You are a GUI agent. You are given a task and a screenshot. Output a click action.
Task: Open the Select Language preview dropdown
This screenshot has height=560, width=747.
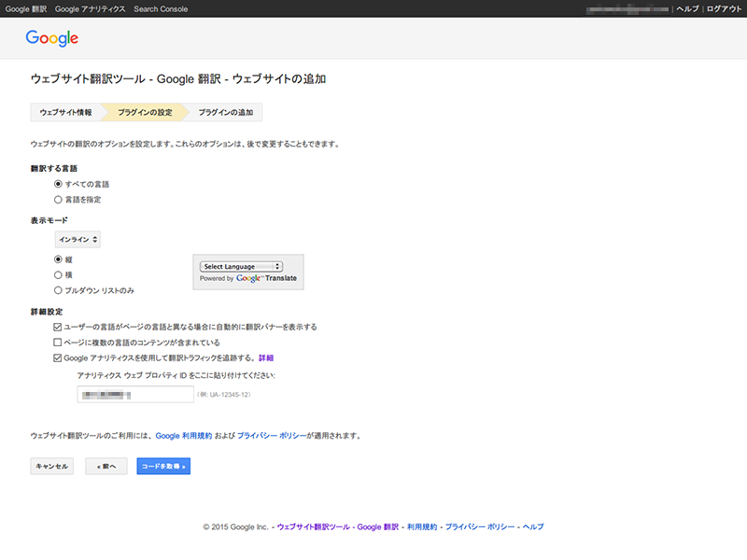point(241,267)
